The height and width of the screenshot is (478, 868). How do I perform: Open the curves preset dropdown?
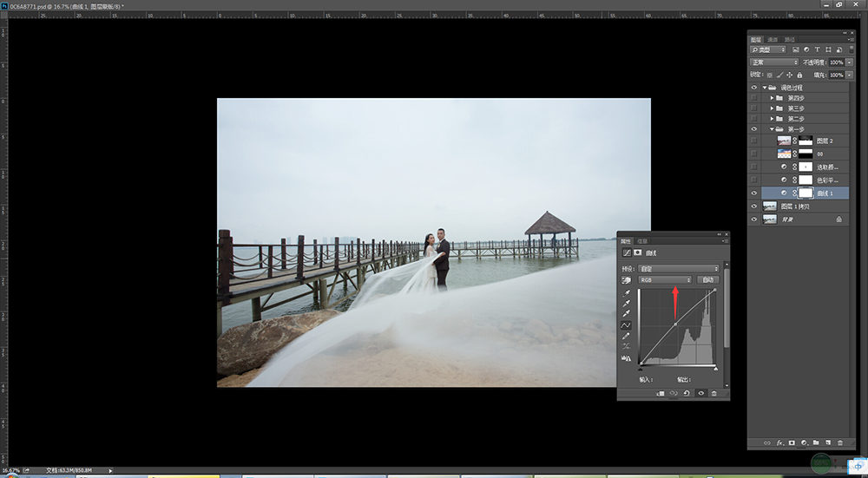pyautogui.click(x=679, y=268)
